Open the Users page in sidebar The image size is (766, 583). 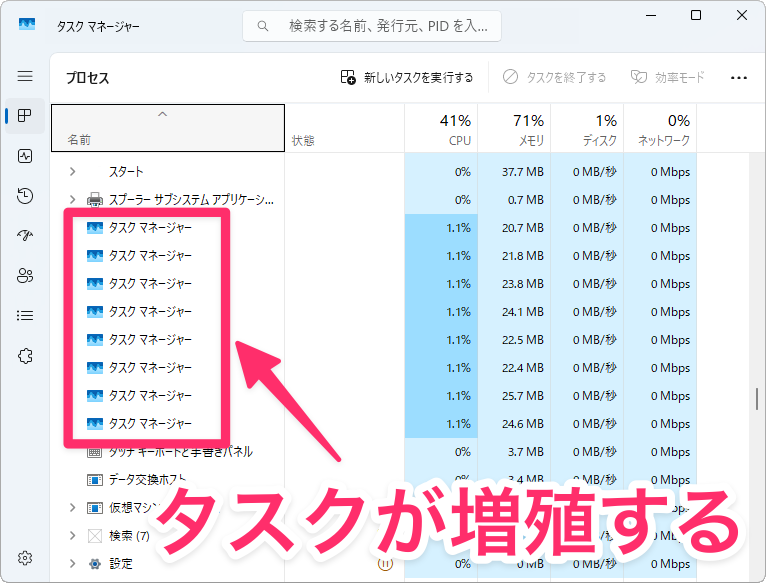click(25, 276)
